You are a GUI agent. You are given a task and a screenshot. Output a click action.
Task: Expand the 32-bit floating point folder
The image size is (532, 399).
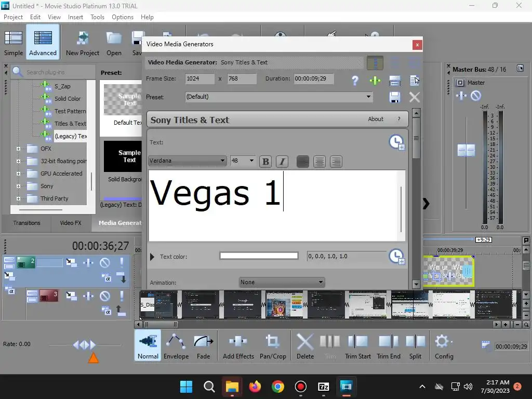(18, 161)
